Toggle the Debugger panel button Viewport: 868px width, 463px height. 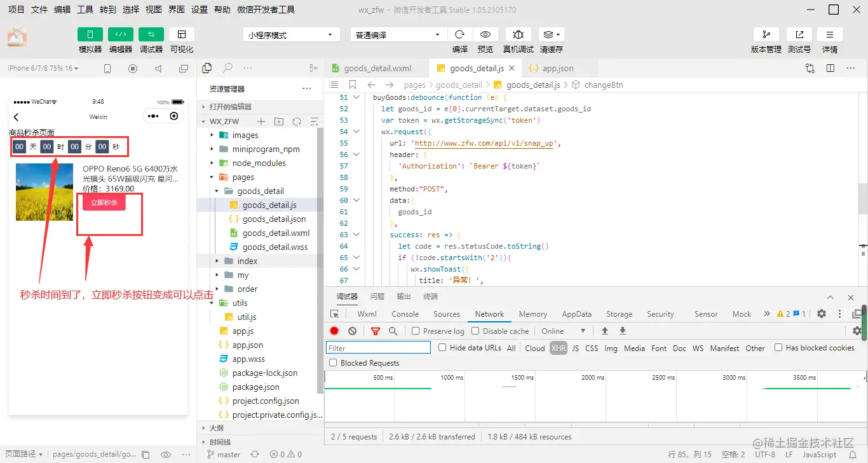pos(151,34)
